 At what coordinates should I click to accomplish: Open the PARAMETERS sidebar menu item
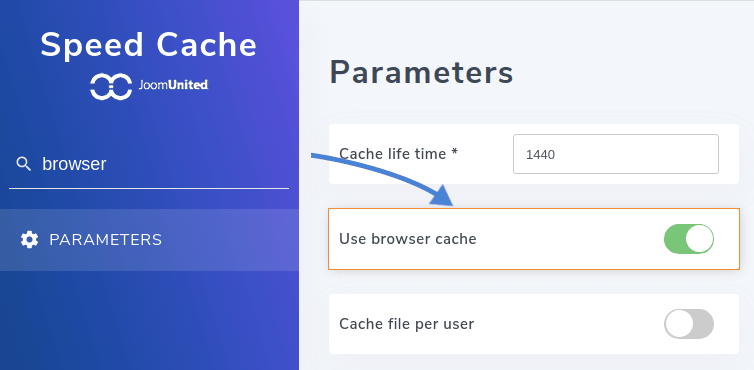[149, 240]
